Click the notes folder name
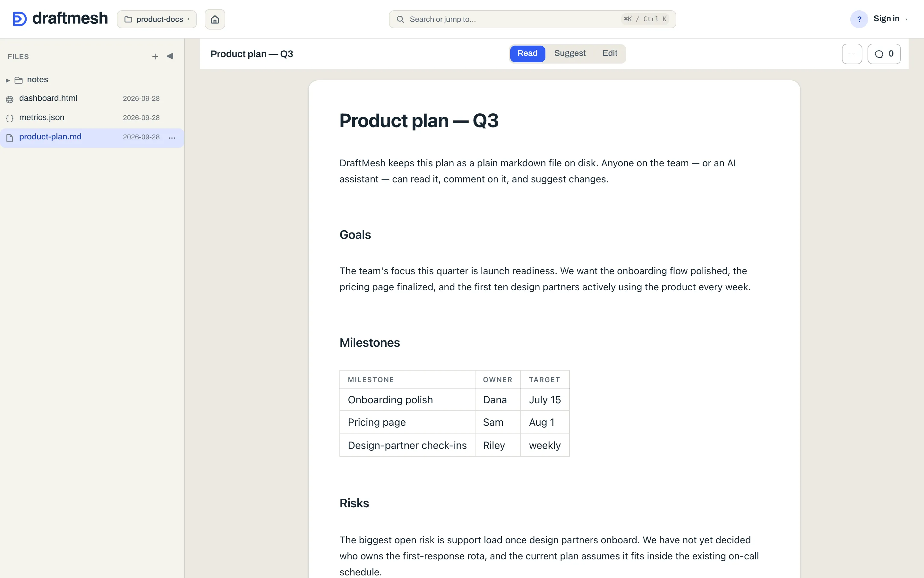 point(38,80)
